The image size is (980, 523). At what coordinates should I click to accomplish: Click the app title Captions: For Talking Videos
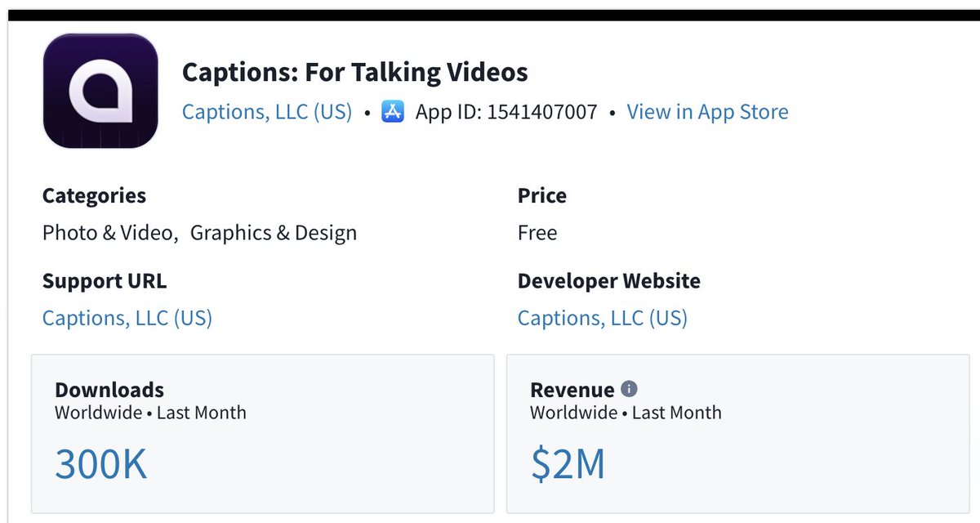coord(355,73)
